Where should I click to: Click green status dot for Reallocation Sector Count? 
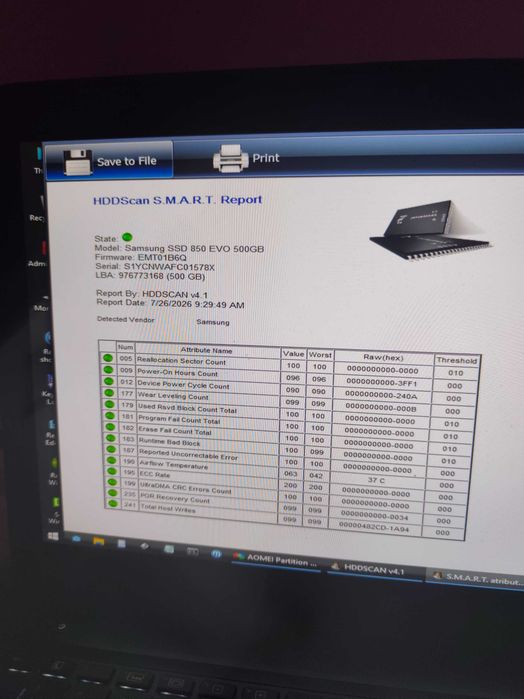pyautogui.click(x=107, y=358)
